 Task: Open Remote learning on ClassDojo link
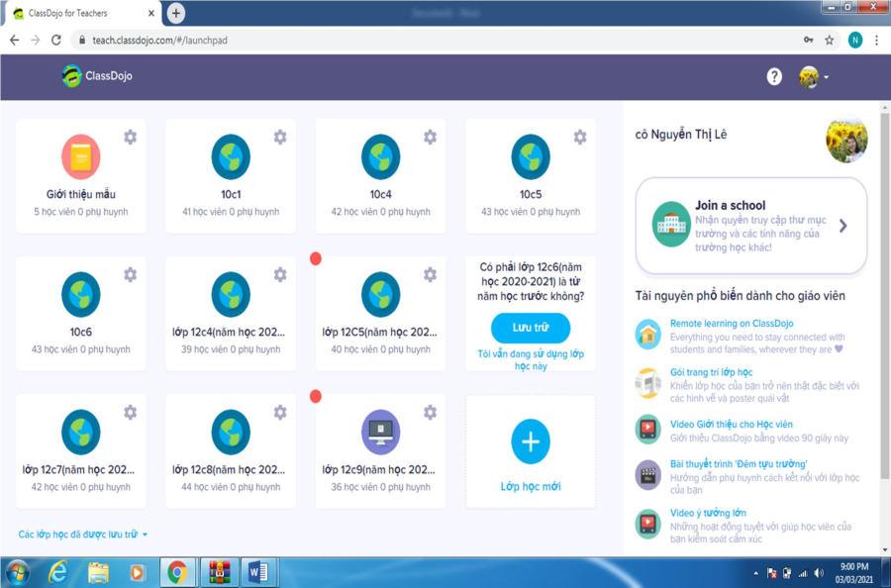pos(732,324)
